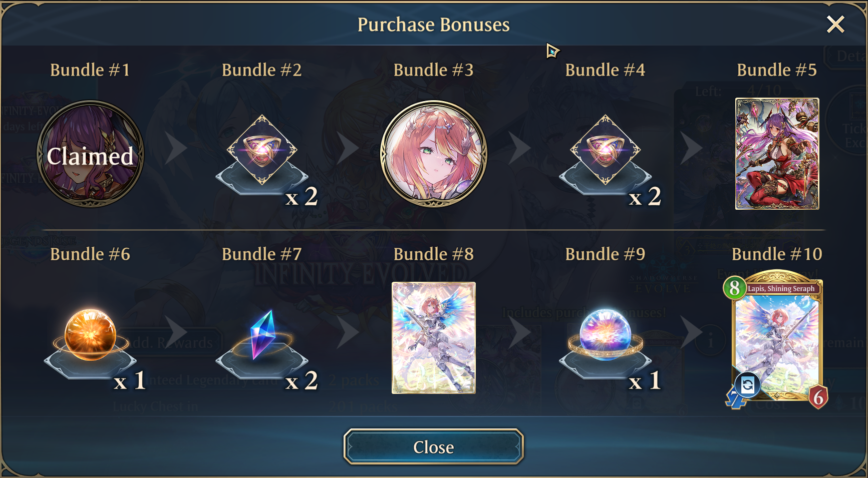Click the Purchase Bonuses title
The width and height of the screenshot is (868, 478).
[434, 25]
